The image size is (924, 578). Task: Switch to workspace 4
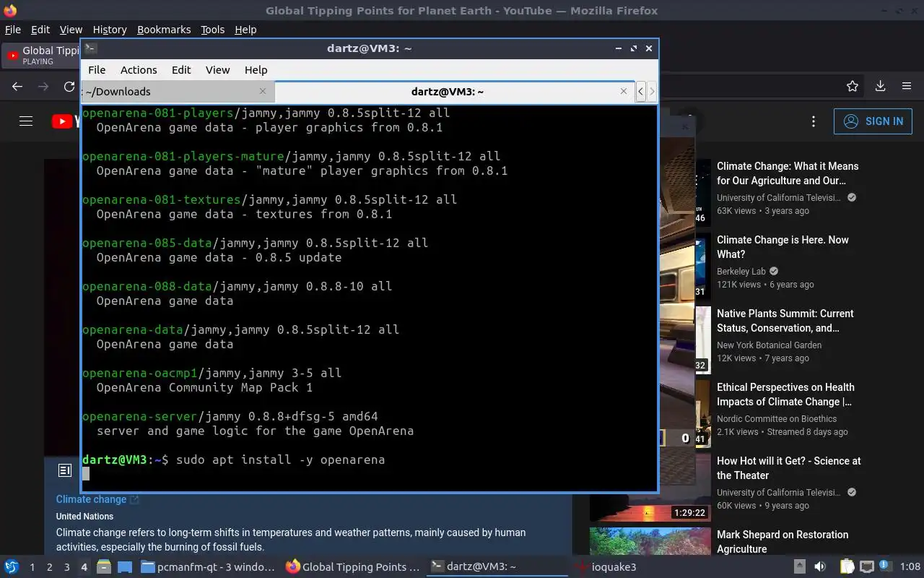tap(84, 567)
